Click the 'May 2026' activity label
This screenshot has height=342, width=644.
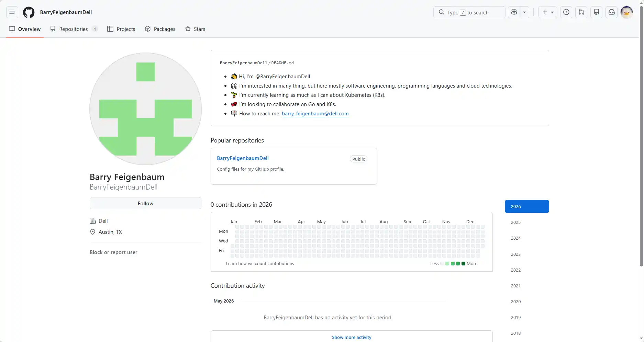click(x=224, y=301)
